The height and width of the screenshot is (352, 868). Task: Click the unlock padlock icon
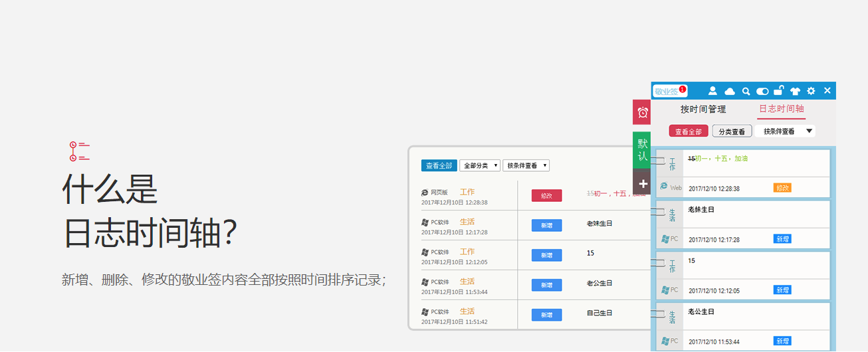pos(778,91)
